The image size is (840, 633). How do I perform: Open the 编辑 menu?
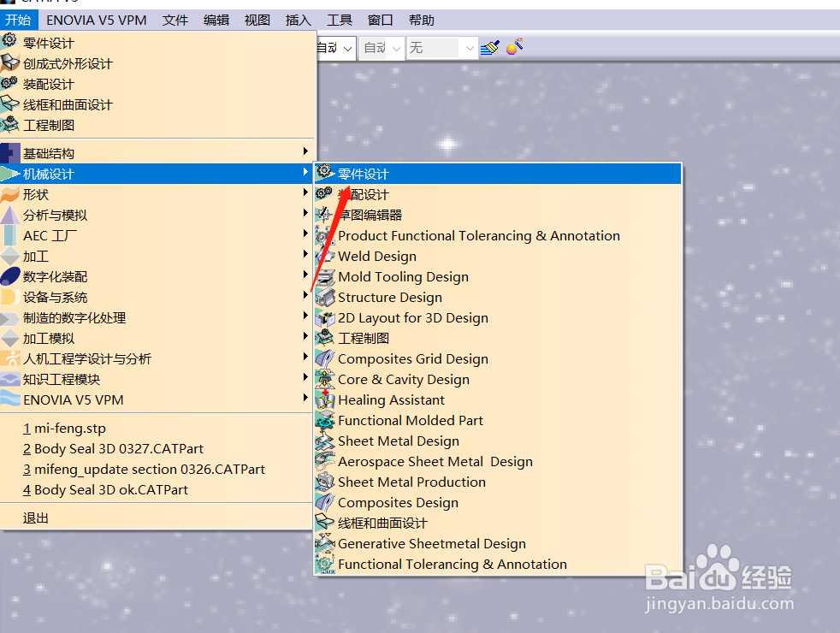[x=216, y=21]
